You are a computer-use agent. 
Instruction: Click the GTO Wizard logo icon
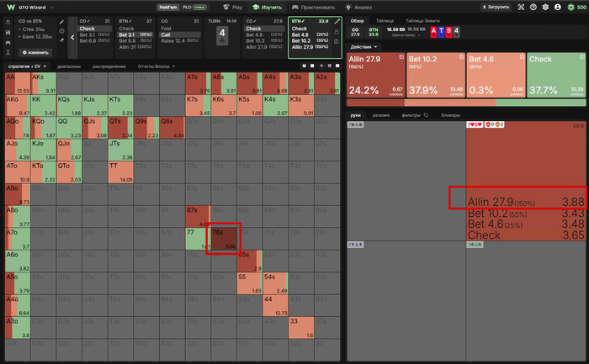coord(11,7)
